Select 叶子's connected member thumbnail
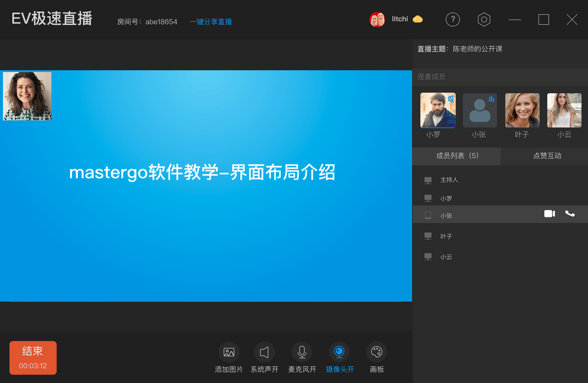The image size is (588, 383). (522, 111)
